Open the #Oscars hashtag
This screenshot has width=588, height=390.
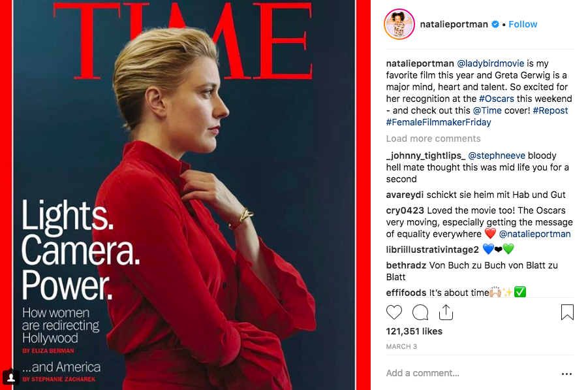coord(497,99)
